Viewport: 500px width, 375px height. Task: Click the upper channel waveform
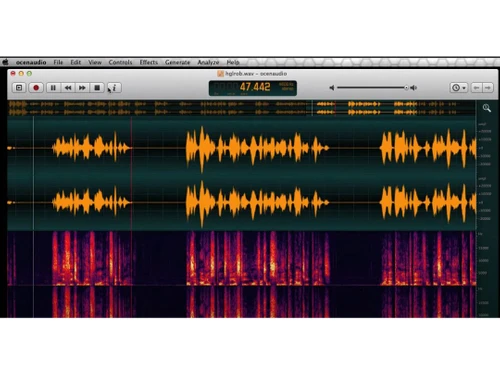click(242, 148)
